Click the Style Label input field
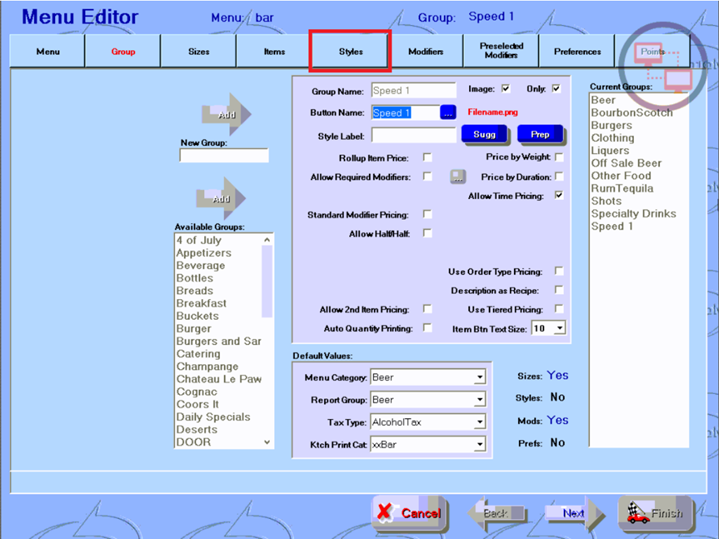Screen dimensions: 719x539 click(414, 135)
